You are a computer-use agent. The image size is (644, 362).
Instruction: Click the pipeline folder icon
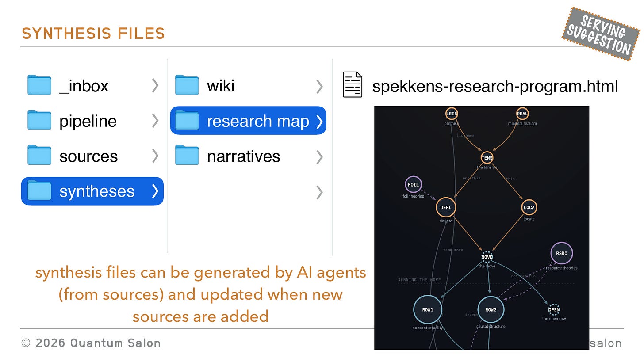39,121
